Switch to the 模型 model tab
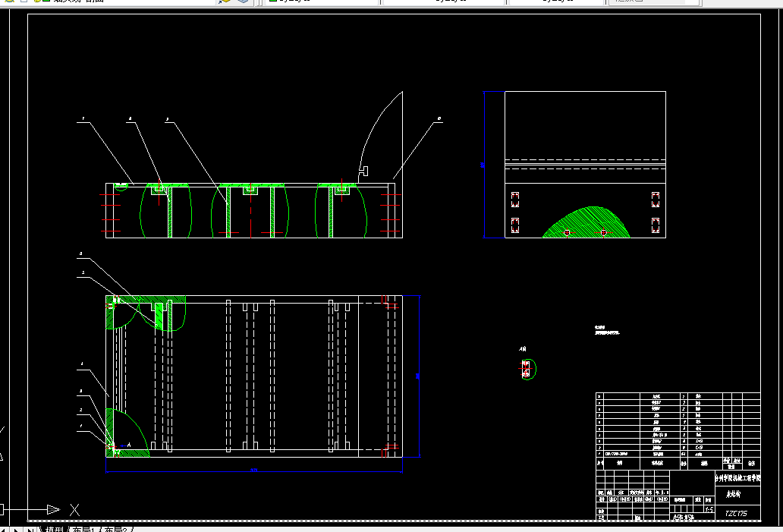 coord(55,530)
